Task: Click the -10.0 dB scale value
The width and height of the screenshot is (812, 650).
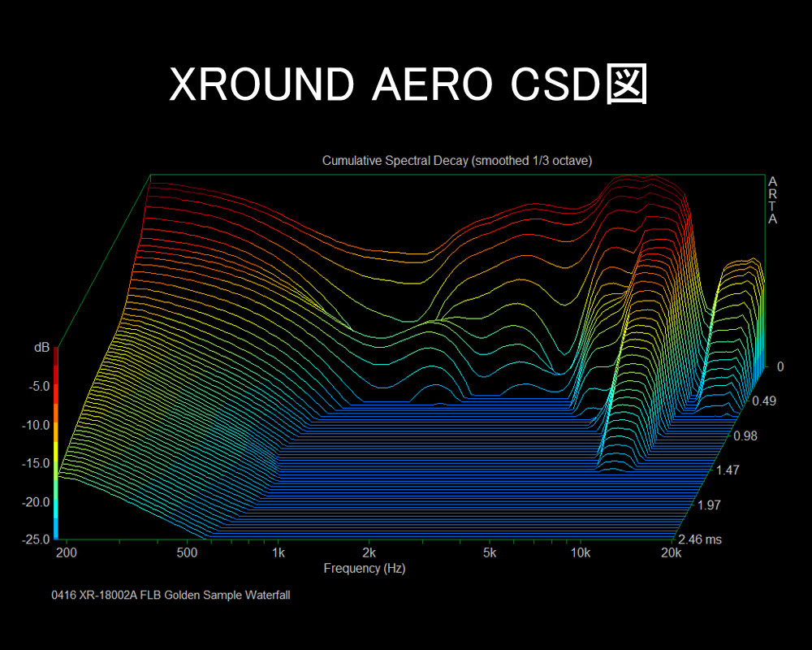Action: click(x=36, y=425)
